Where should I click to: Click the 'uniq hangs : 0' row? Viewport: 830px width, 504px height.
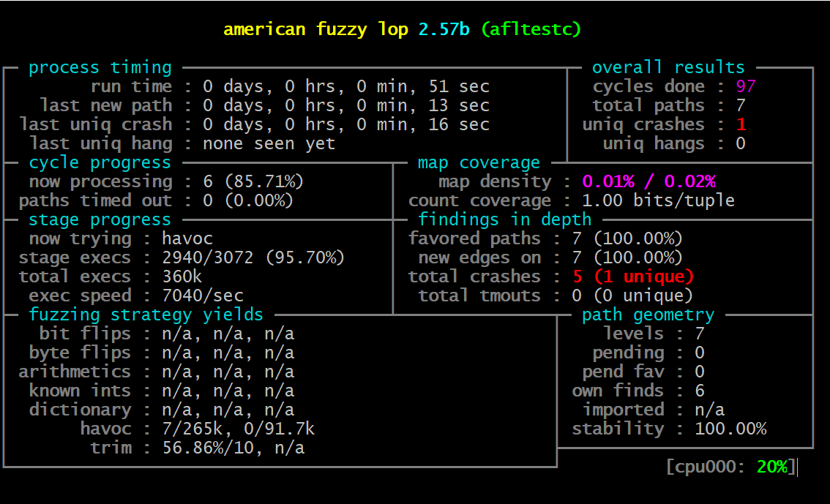tap(674, 144)
